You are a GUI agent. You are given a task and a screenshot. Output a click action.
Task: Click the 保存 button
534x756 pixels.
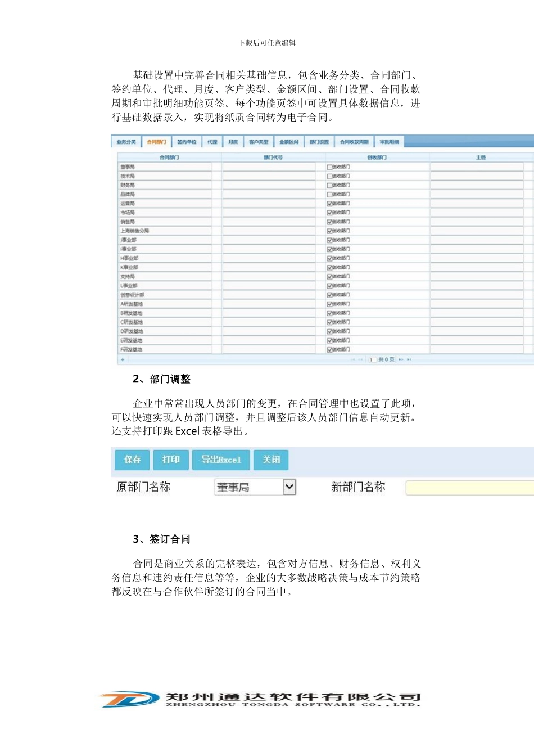pos(133,460)
